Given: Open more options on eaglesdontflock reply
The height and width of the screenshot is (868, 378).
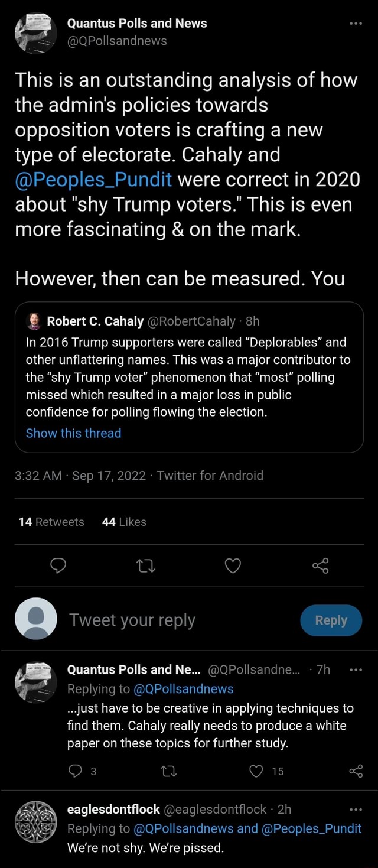Looking at the screenshot, I should [x=355, y=809].
